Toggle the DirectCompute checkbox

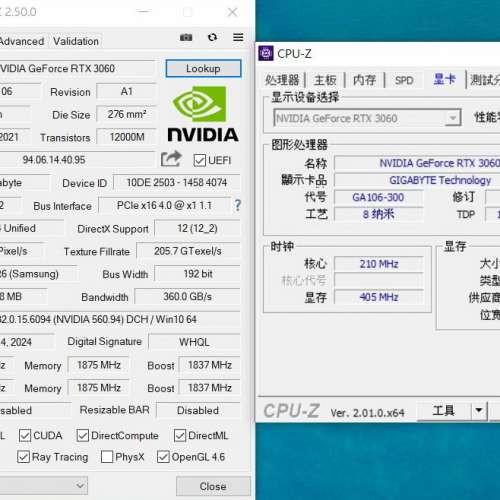83,436
